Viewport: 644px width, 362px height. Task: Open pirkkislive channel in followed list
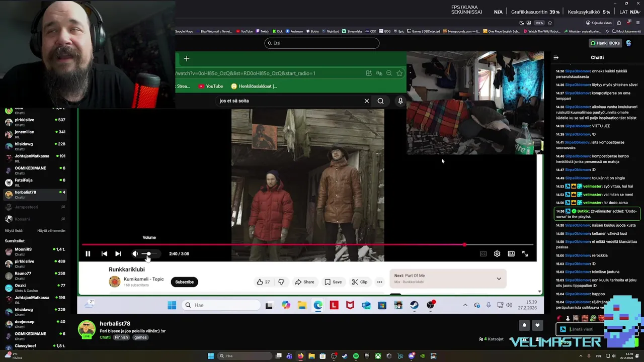tap(34, 122)
